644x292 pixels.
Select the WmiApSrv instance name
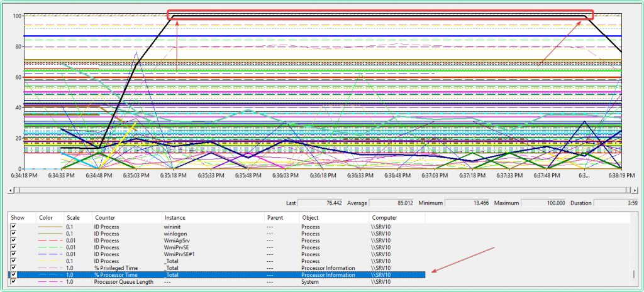pyautogui.click(x=176, y=241)
